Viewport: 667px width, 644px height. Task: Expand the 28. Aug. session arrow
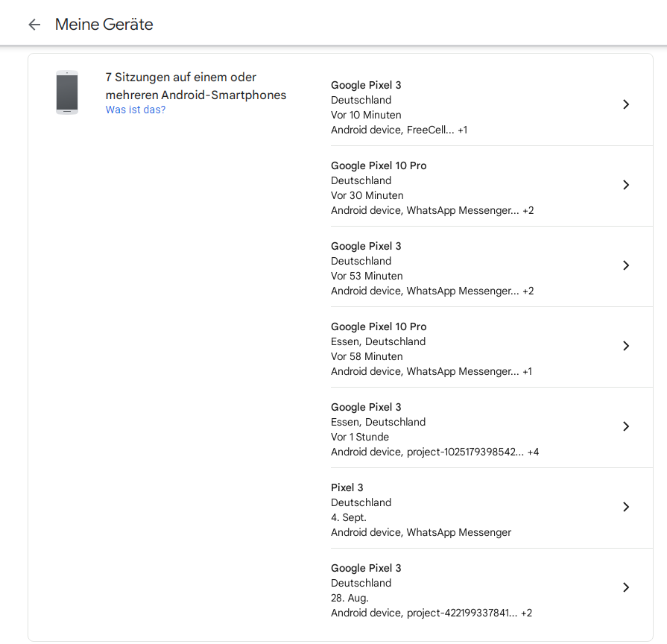[x=626, y=587]
